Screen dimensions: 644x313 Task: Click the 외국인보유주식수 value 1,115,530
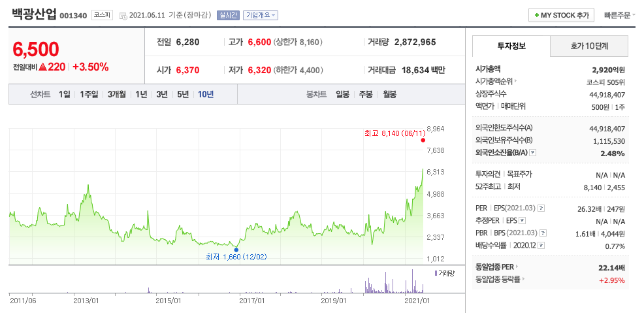coord(609,141)
